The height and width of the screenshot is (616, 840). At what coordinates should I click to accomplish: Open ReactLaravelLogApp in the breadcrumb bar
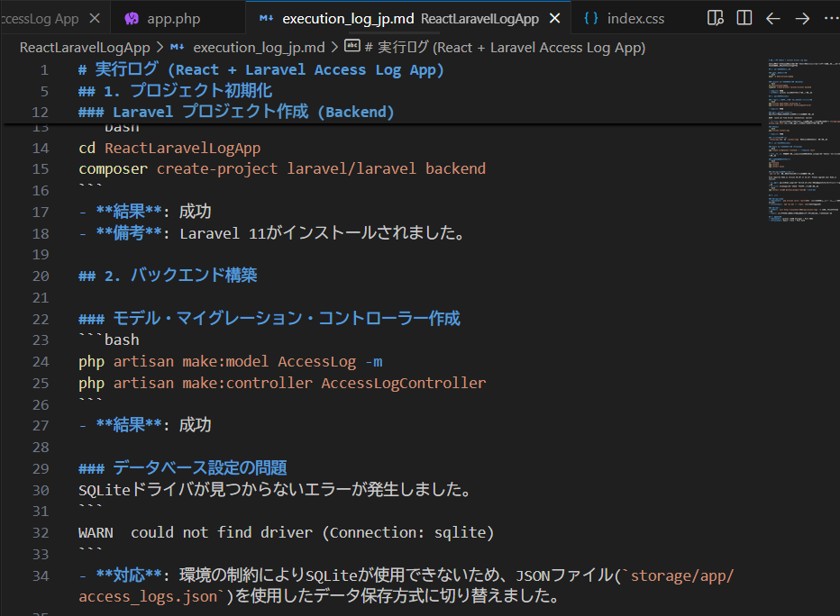click(84, 47)
